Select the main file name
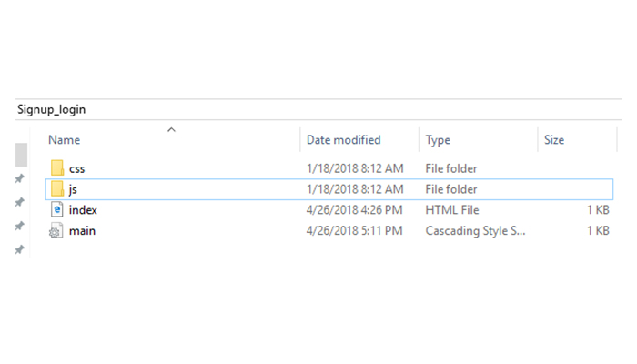This screenshot has height=364, width=637. pyautogui.click(x=82, y=231)
